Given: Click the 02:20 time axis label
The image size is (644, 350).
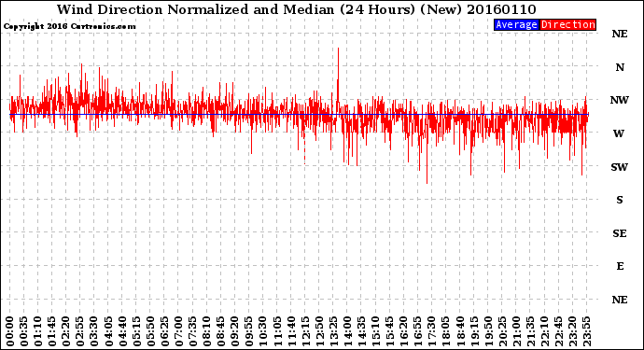Looking at the screenshot, I should pos(66,331).
